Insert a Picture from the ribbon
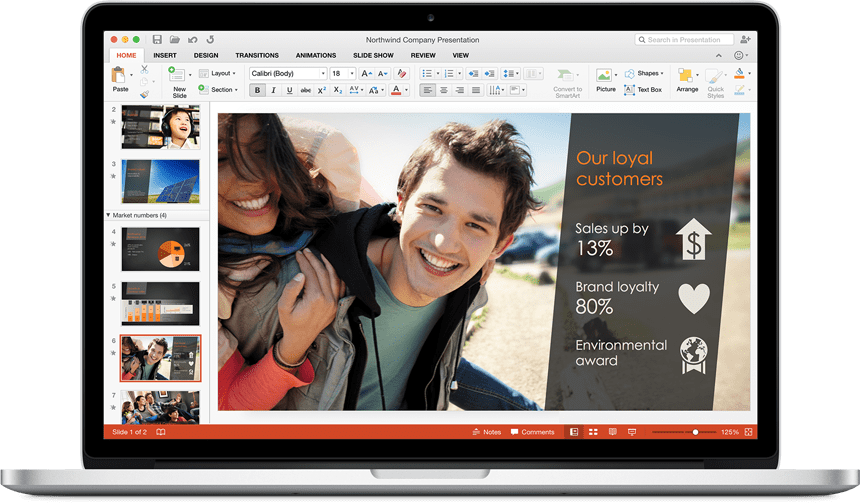The width and height of the screenshot is (860, 503). pyautogui.click(x=605, y=78)
